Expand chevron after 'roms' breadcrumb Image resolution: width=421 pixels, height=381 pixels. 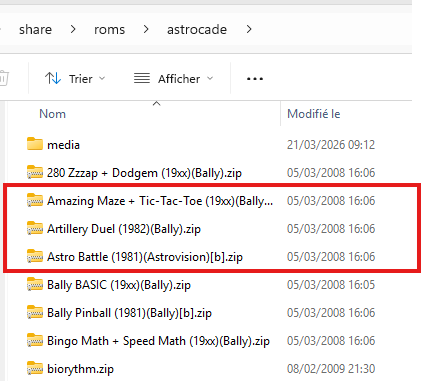pos(146,30)
